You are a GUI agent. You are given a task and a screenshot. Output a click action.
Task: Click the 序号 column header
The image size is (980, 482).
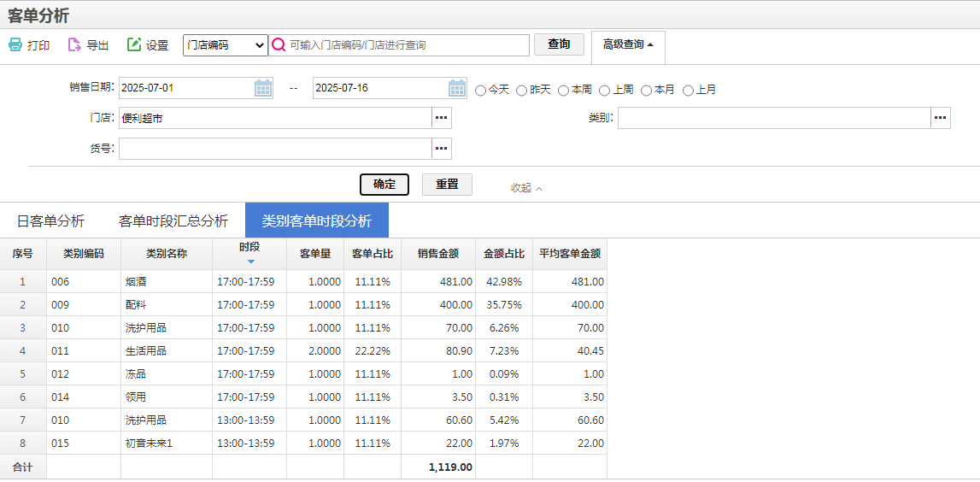click(x=23, y=254)
